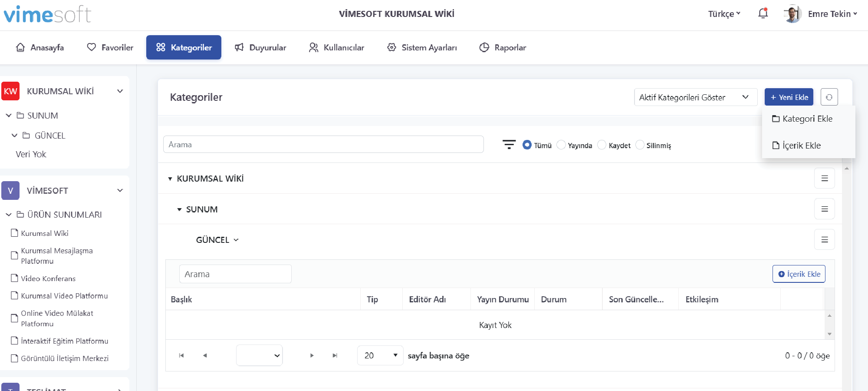This screenshot has width=868, height=391.
Task: Click the Yeni Ekle button
Action: [789, 97]
